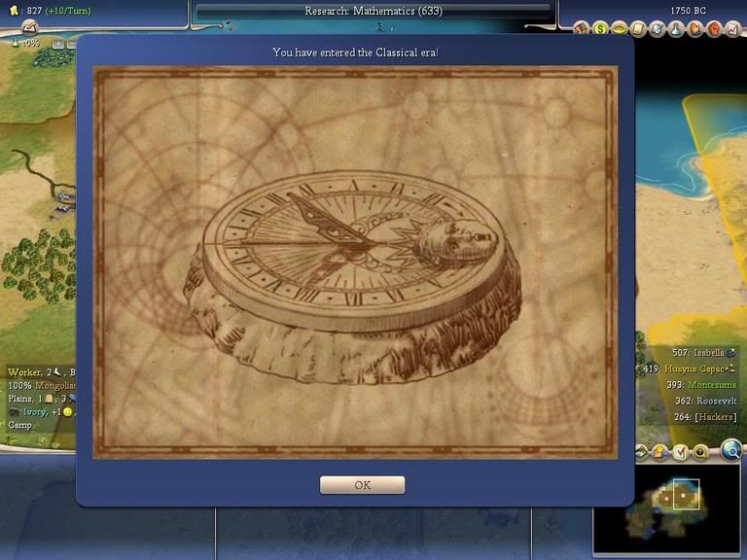The height and width of the screenshot is (560, 747).
Task: Open the Victory conditions fist icon
Action: tap(714, 29)
